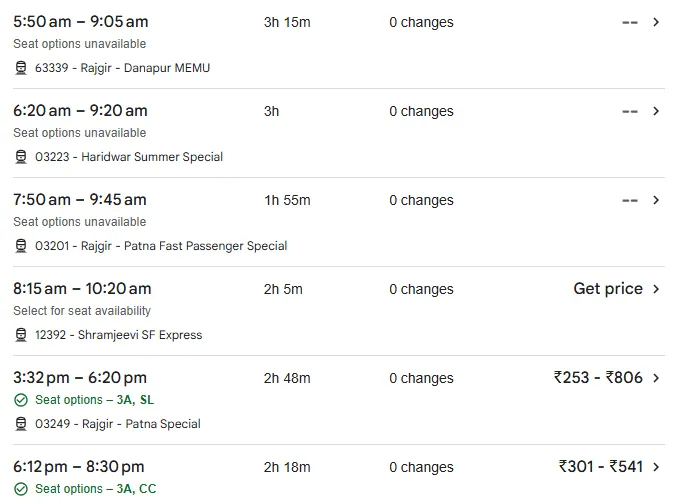Open chevron for the 7:50 am – 9:45 am train
687x504 pixels.
(656, 200)
